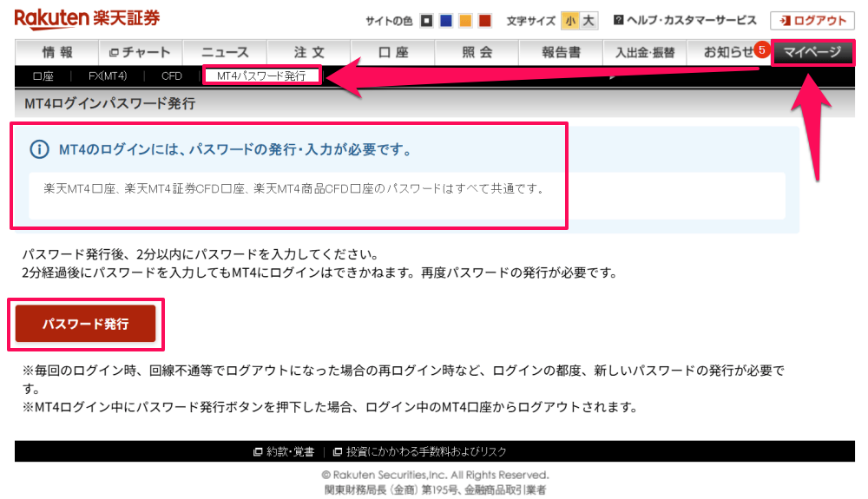Set text size to 小
The image size is (868, 499).
[x=570, y=21]
